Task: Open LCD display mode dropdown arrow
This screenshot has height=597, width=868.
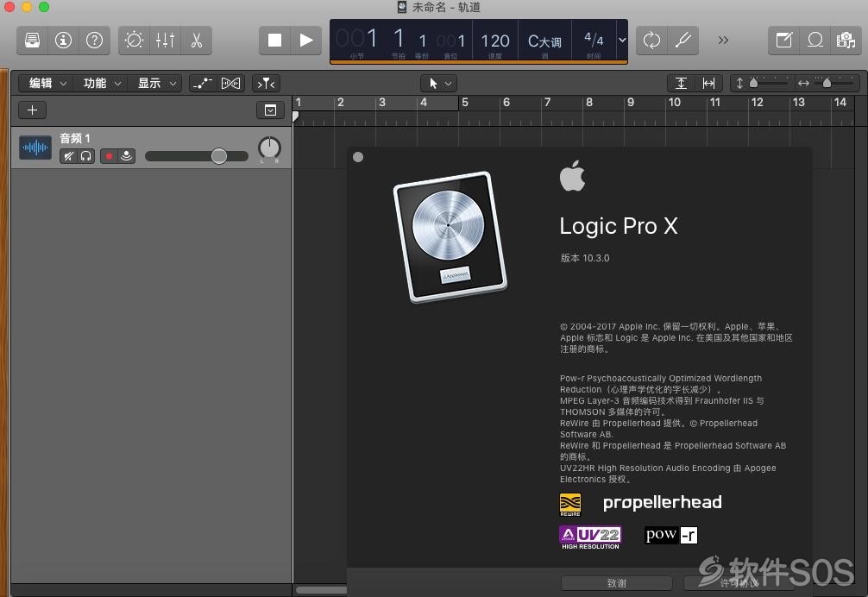Action: tap(622, 40)
